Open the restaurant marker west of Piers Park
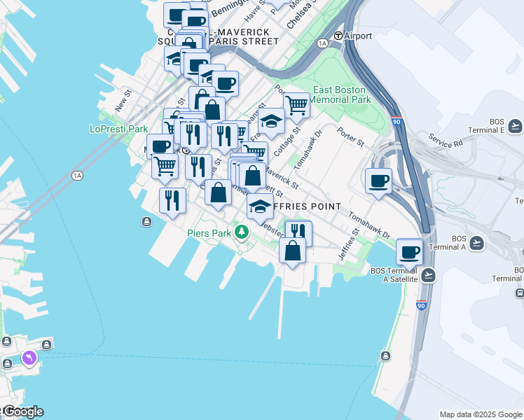The width and height of the screenshot is (524, 420). (172, 204)
